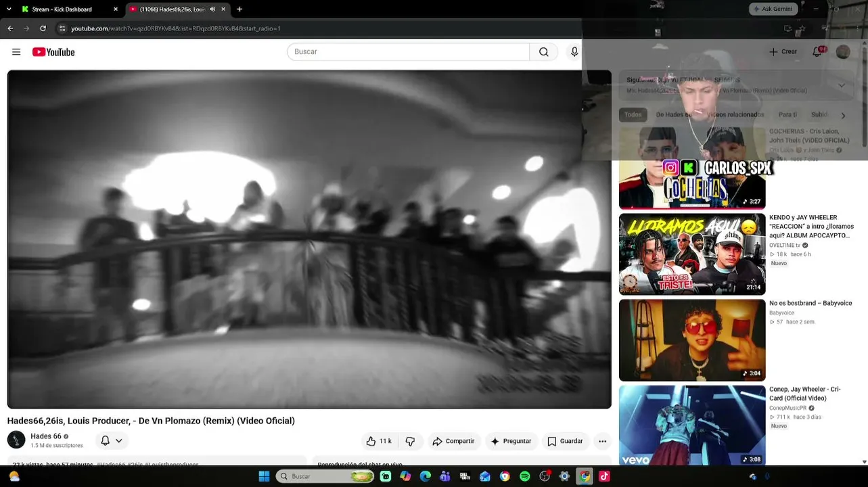Click the Crear create button
Viewport: 868px width, 487px height.
click(x=783, y=51)
